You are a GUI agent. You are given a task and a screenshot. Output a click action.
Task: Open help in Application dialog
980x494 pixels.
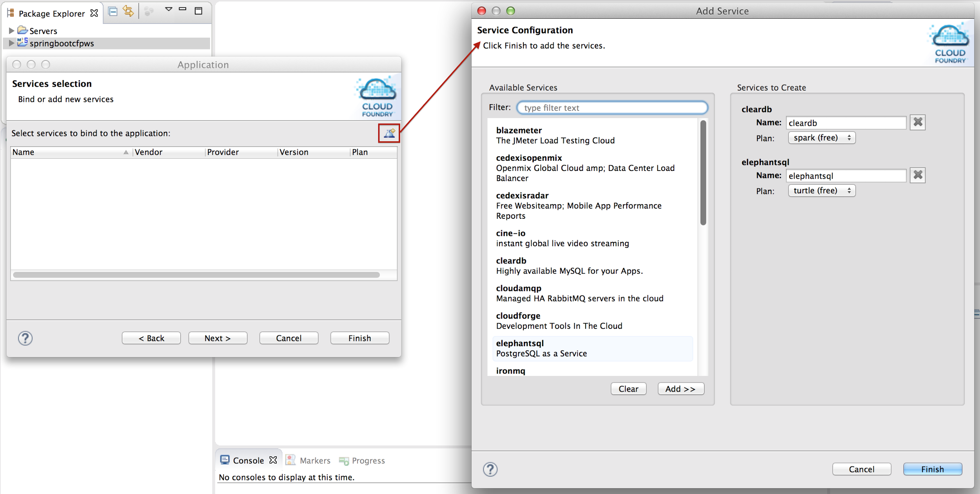(25, 338)
